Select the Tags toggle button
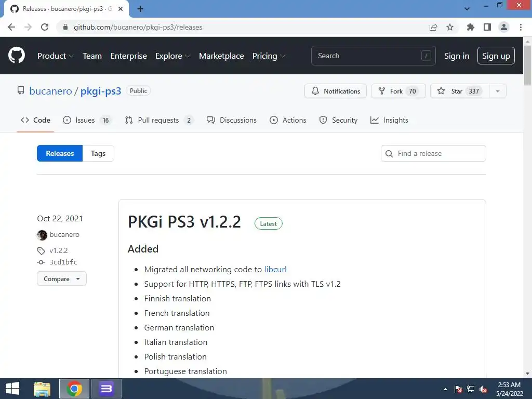 pos(98,153)
